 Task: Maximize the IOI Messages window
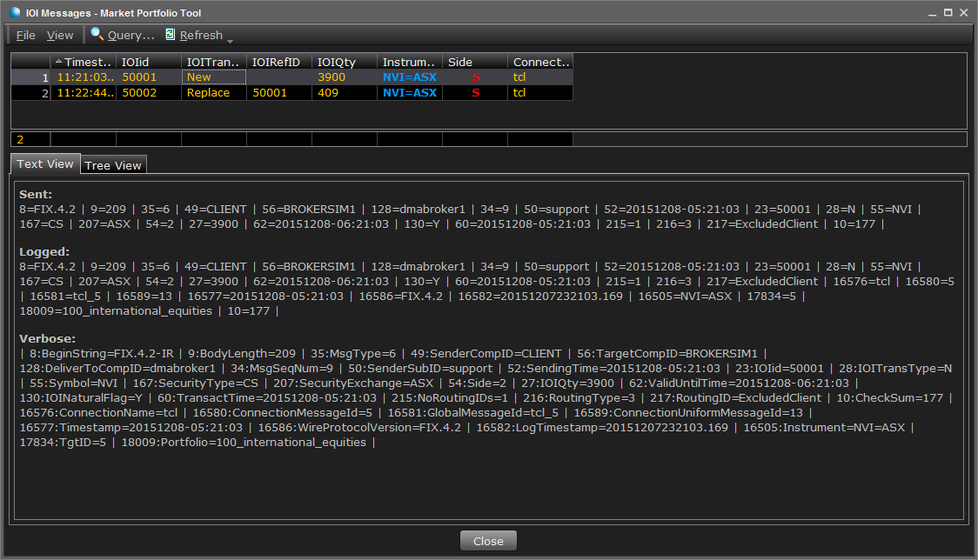(x=944, y=11)
